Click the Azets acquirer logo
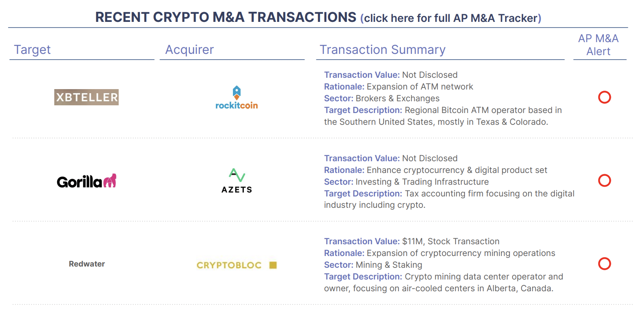 237,181
